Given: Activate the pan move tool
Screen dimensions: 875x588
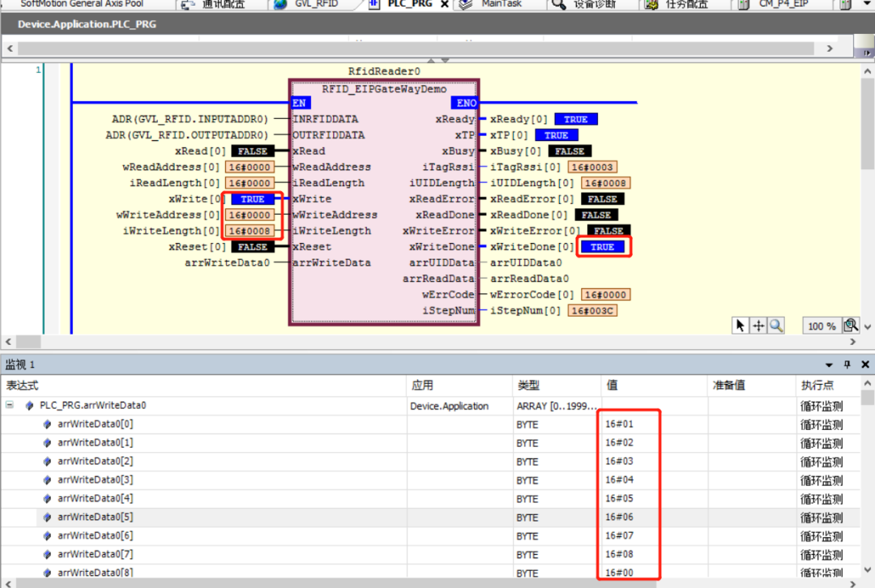Looking at the screenshot, I should pos(758,326).
